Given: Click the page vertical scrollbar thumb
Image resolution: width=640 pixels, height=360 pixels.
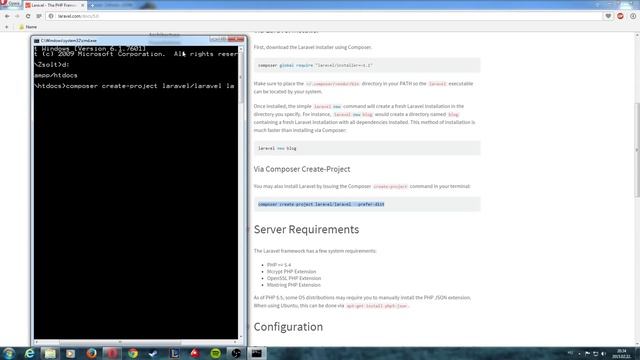Looking at the screenshot, I should pos(637,149).
